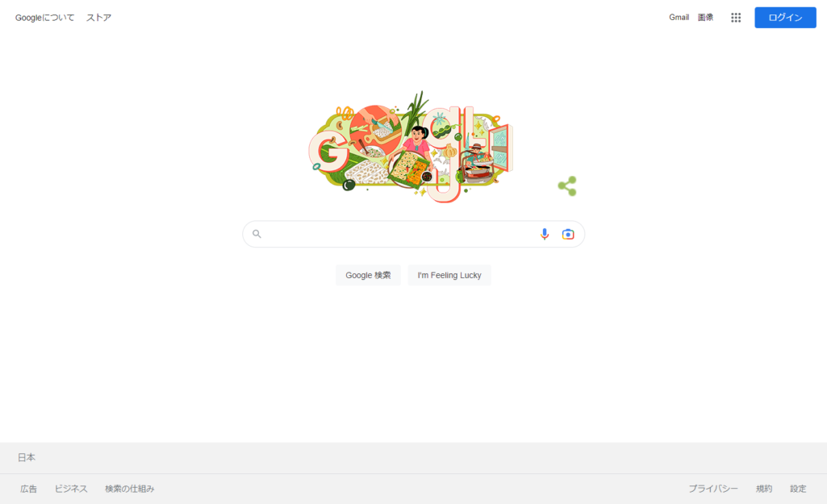
Task: Open Google Lens camera image search
Action: (x=568, y=234)
